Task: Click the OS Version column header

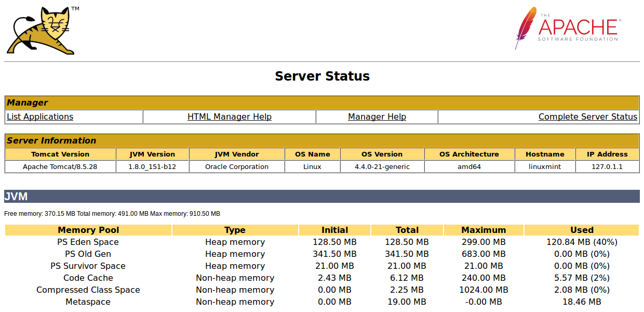Action: pyautogui.click(x=382, y=154)
